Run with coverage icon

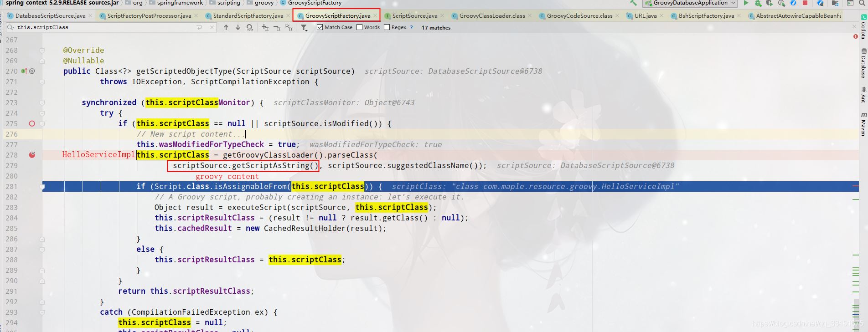770,3
